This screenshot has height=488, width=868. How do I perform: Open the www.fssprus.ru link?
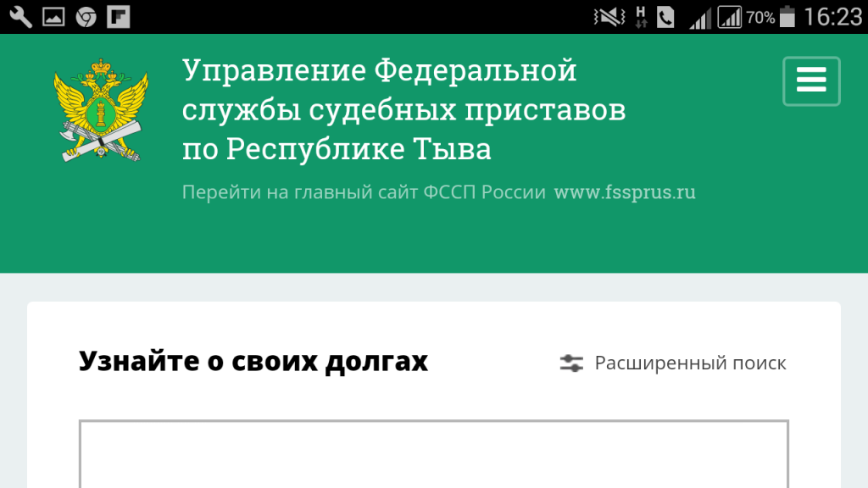click(x=625, y=192)
